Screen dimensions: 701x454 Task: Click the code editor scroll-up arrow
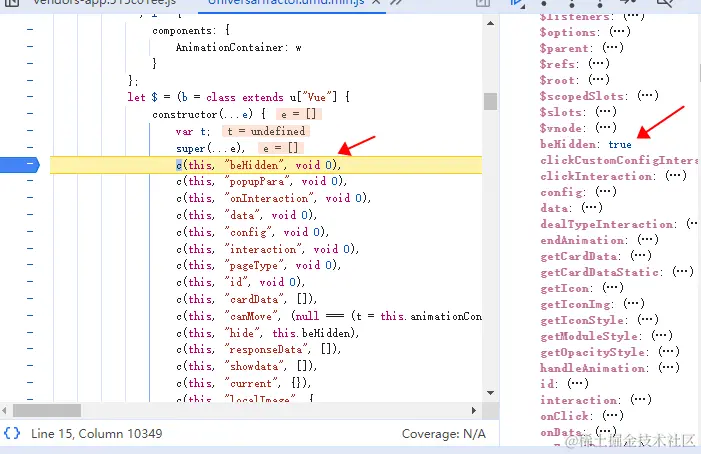(490, 23)
